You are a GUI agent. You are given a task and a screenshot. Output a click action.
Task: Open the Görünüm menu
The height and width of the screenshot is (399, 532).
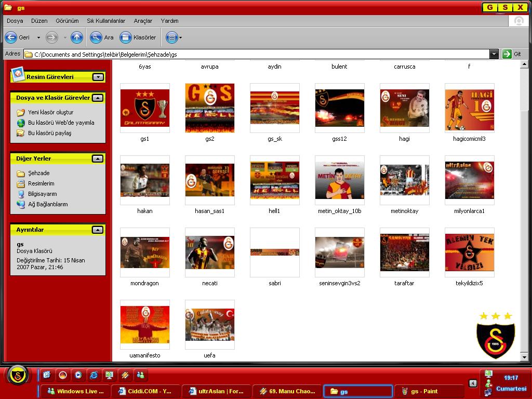(x=67, y=21)
